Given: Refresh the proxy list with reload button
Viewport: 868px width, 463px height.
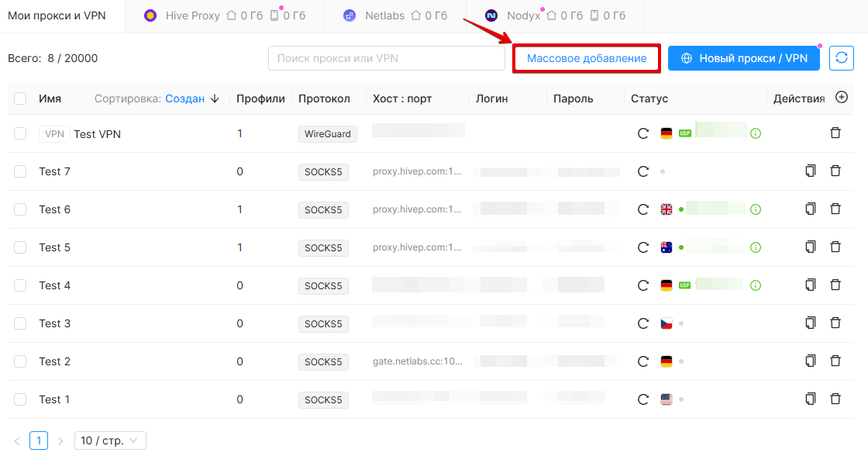Looking at the screenshot, I should pos(841,58).
